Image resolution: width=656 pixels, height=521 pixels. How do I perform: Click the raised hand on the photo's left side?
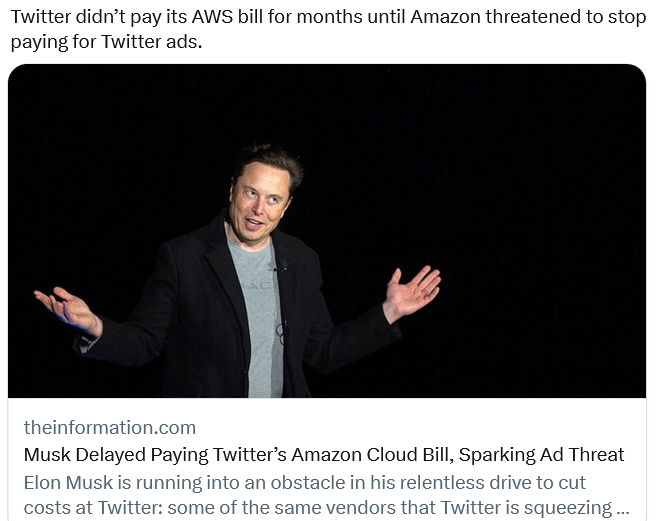66,309
